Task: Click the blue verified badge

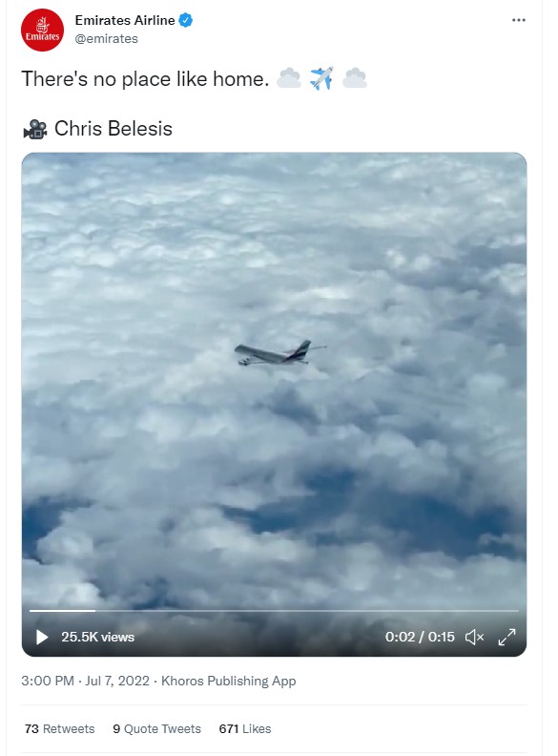Action: point(185,20)
